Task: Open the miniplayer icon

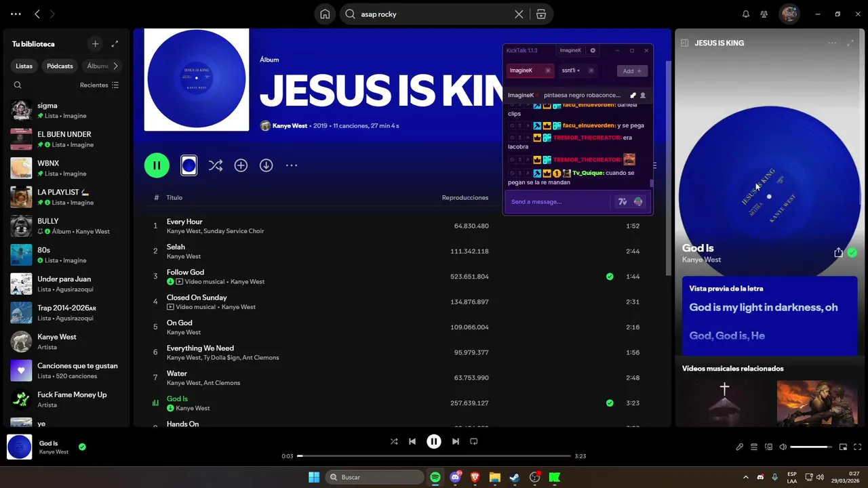Action: pyautogui.click(x=844, y=447)
